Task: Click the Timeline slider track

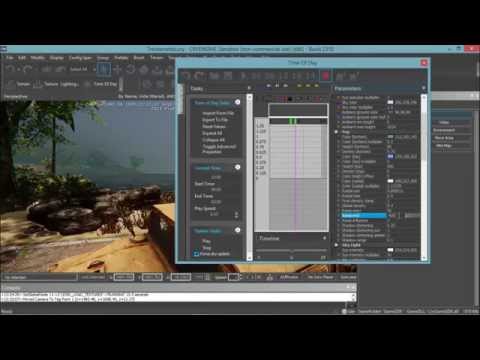Action: 291,250
